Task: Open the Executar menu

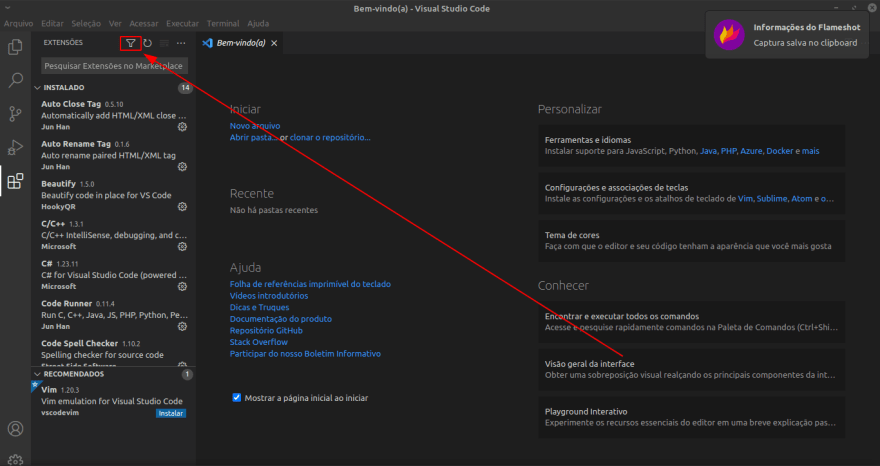Action: click(182, 24)
